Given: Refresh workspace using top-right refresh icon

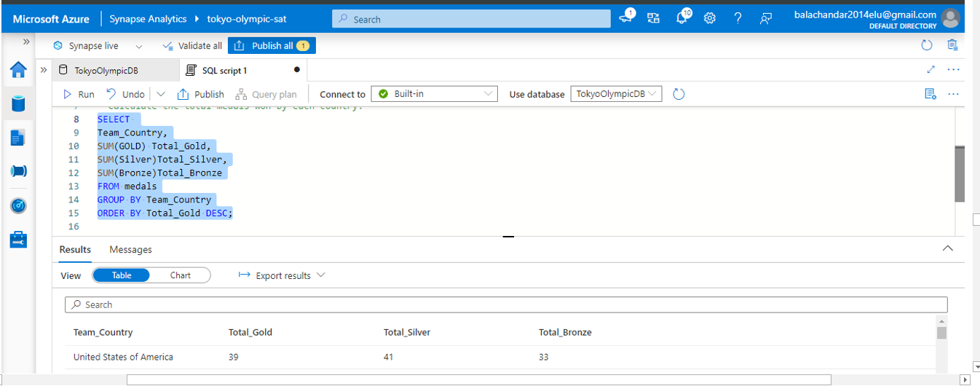Looking at the screenshot, I should [927, 45].
